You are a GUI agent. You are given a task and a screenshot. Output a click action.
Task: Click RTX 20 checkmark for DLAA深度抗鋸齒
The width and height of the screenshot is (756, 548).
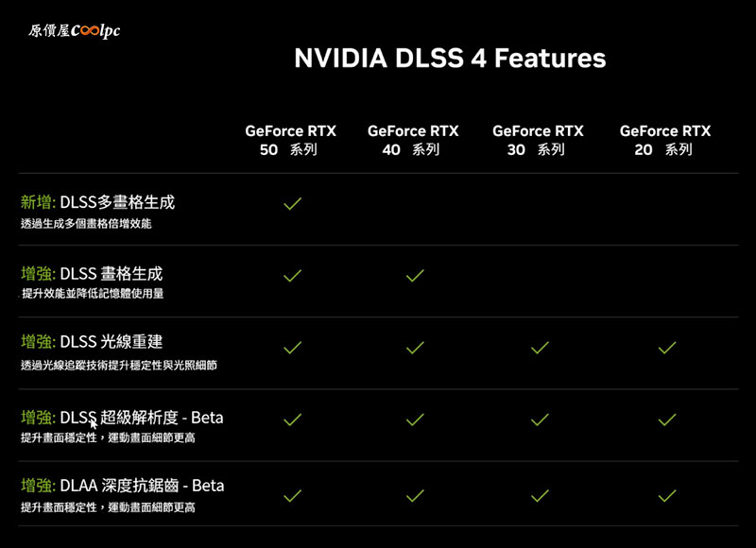pos(667,495)
